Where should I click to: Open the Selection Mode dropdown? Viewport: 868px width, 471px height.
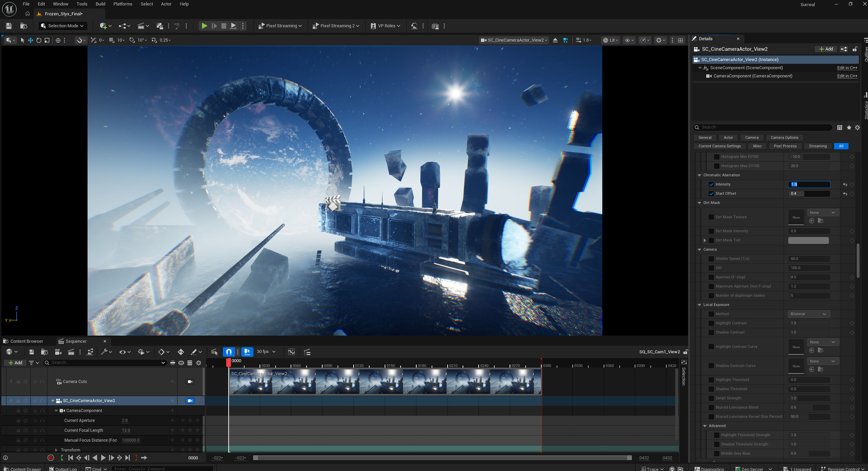pos(63,26)
